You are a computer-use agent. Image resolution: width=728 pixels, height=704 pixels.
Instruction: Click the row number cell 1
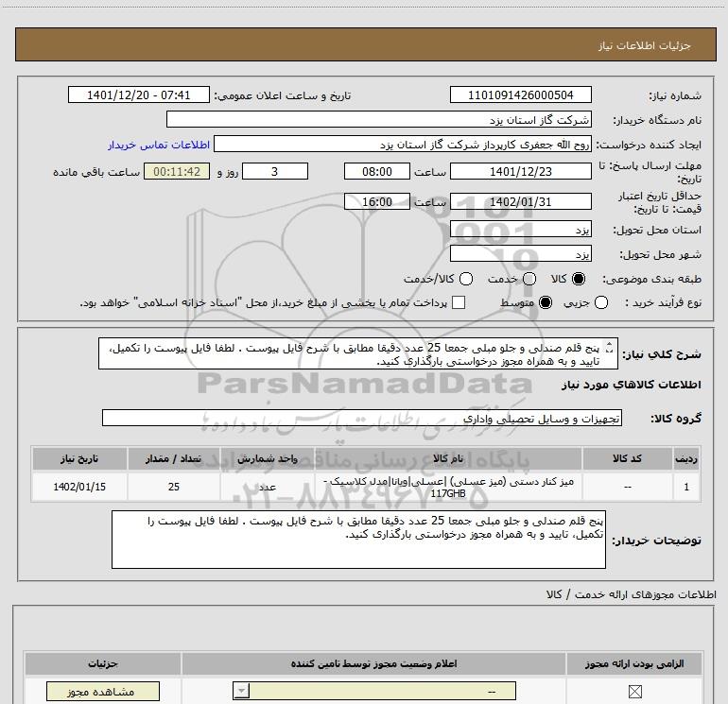point(686,487)
